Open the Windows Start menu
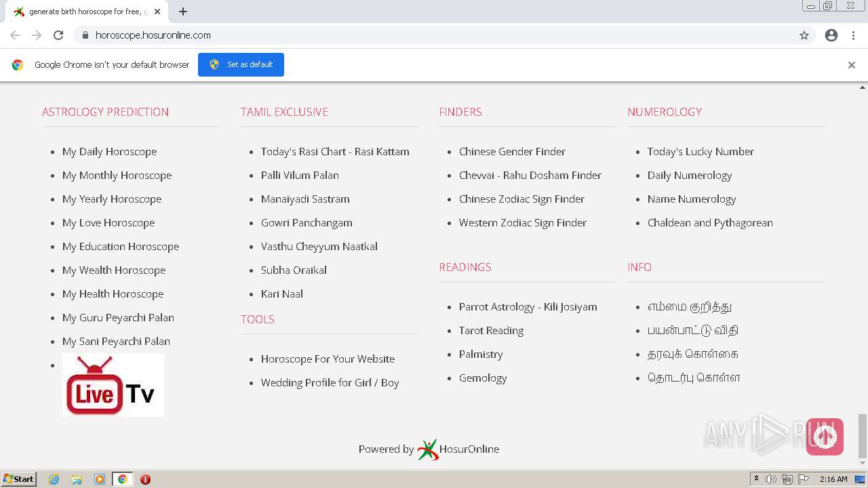 [19, 479]
